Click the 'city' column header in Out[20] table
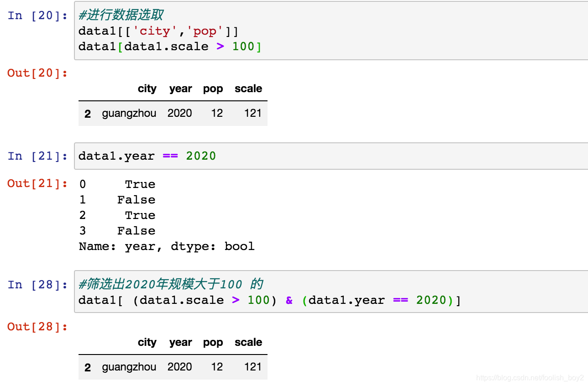Image resolution: width=588 pixels, height=386 pixels. pyautogui.click(x=147, y=89)
